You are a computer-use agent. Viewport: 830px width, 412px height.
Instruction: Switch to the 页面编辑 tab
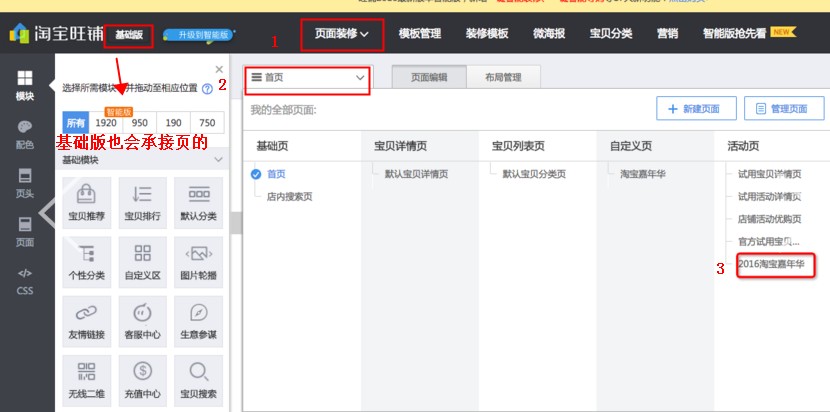[x=429, y=77]
